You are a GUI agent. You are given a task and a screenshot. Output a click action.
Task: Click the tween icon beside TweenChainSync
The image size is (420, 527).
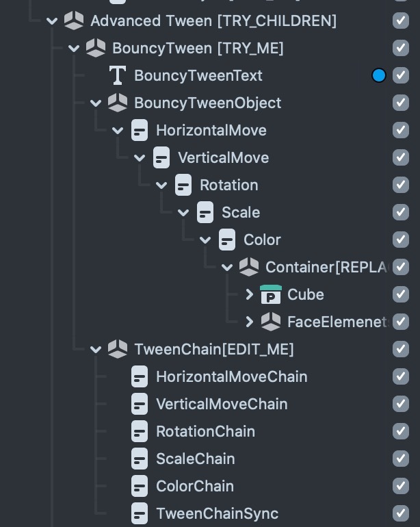pos(140,513)
